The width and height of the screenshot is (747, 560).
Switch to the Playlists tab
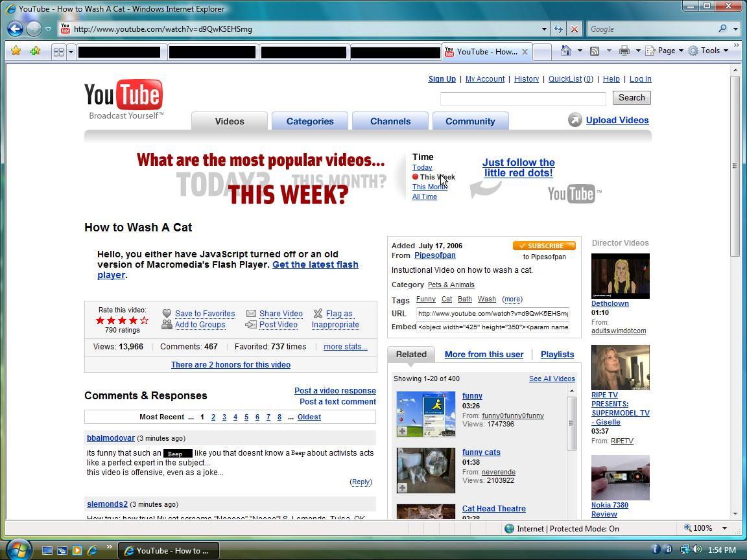pyautogui.click(x=557, y=355)
